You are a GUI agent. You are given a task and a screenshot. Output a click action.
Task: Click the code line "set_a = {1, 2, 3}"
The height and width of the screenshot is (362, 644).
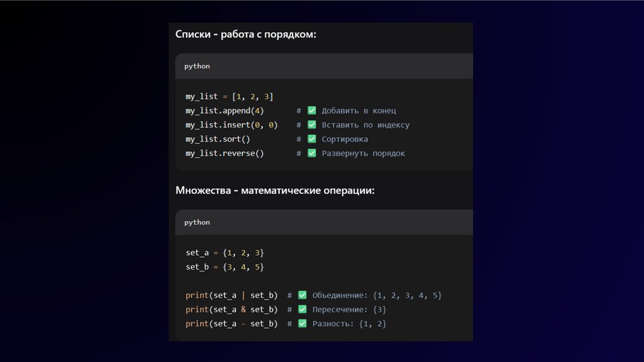pyautogui.click(x=225, y=253)
